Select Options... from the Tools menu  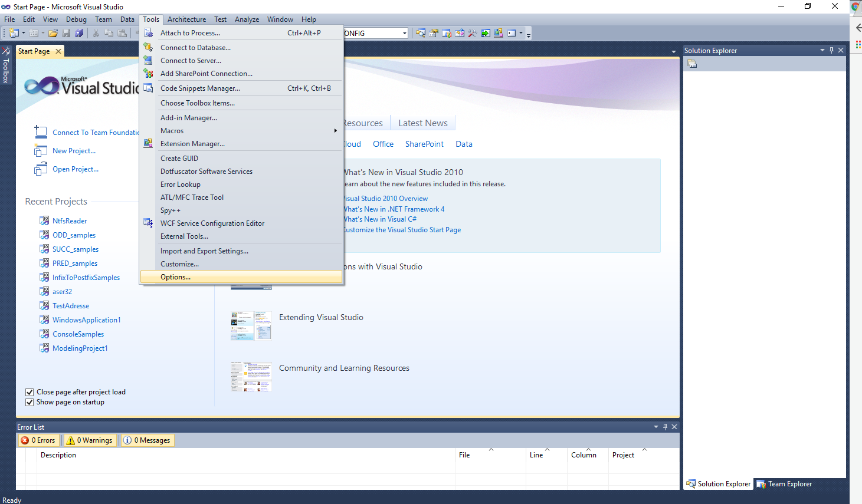pyautogui.click(x=176, y=277)
